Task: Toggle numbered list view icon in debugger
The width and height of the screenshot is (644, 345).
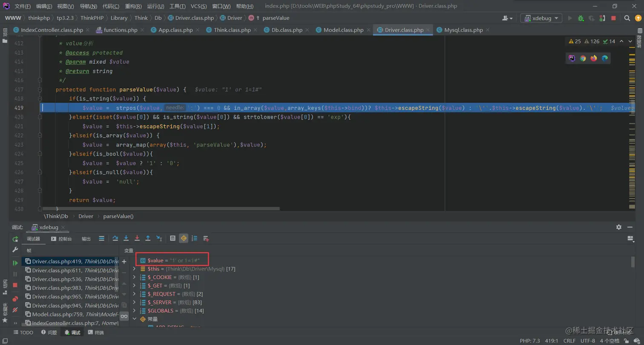Action: (x=195, y=238)
